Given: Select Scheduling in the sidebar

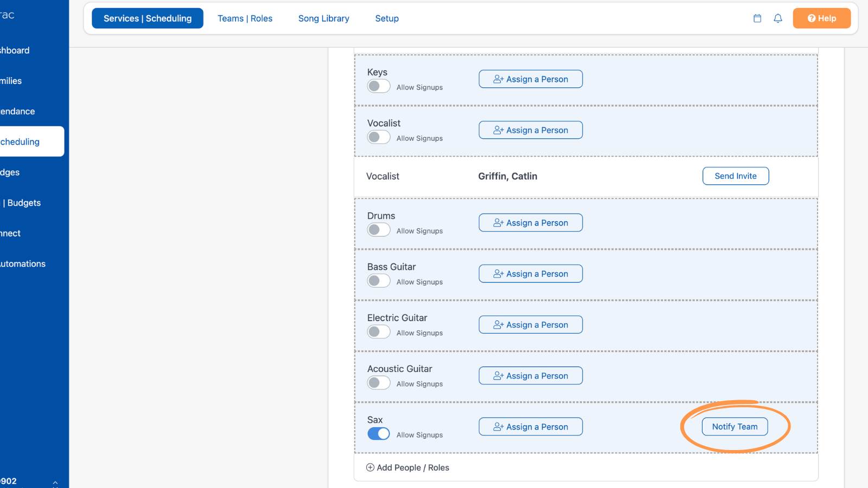Looking at the screenshot, I should pyautogui.click(x=31, y=142).
